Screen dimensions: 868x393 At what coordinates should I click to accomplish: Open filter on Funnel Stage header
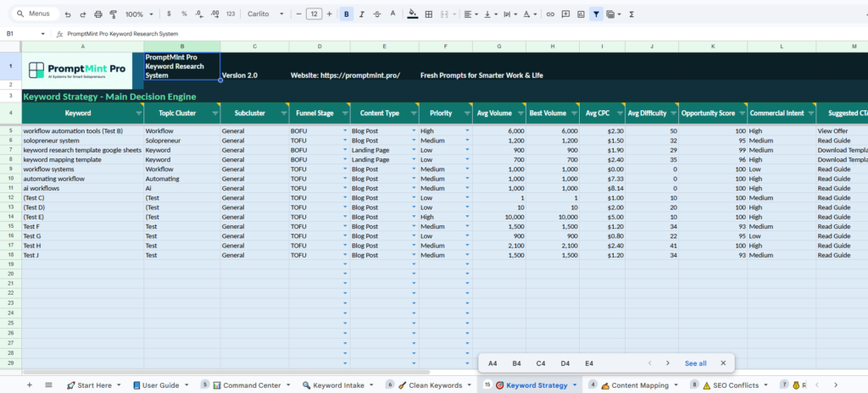346,113
